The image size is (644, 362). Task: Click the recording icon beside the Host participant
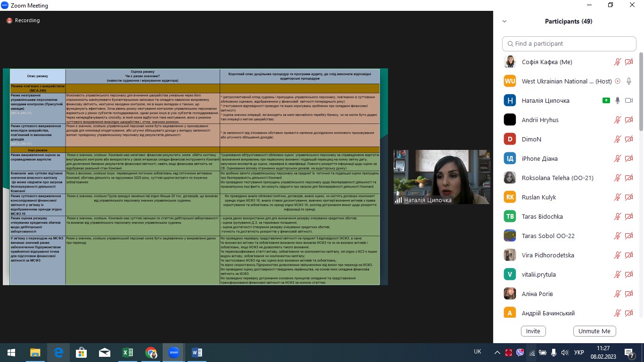618,82
